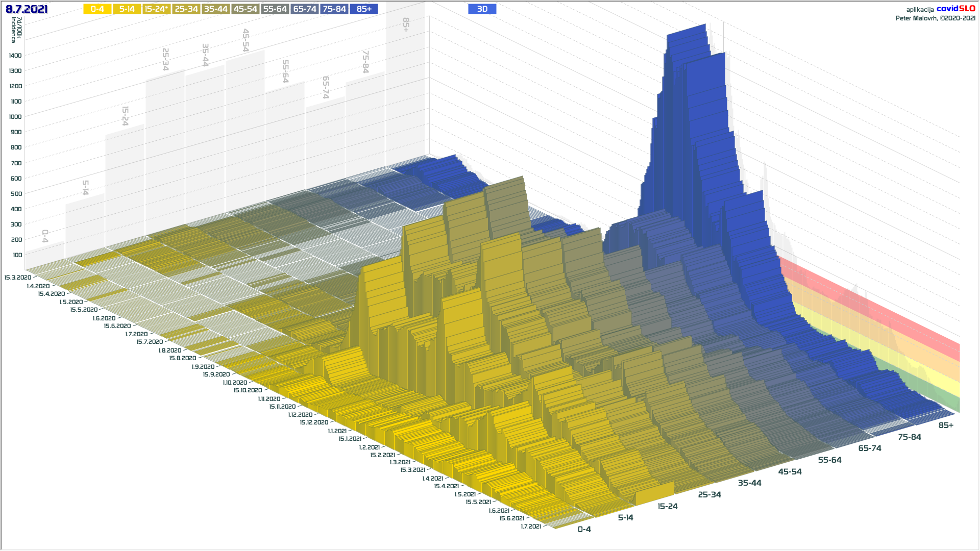Click the 8.7.2021 date label
Screen dimensions: 980x551
tap(27, 9)
